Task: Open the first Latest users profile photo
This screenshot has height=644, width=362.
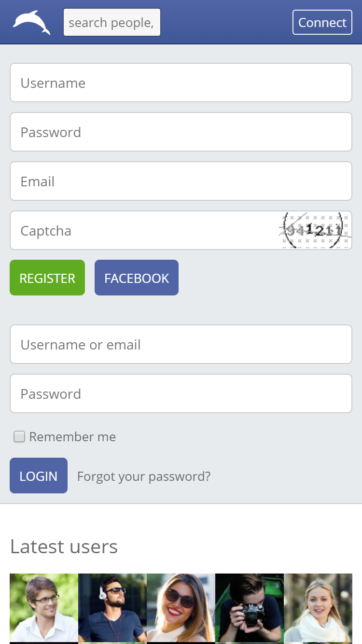Action: [43, 607]
